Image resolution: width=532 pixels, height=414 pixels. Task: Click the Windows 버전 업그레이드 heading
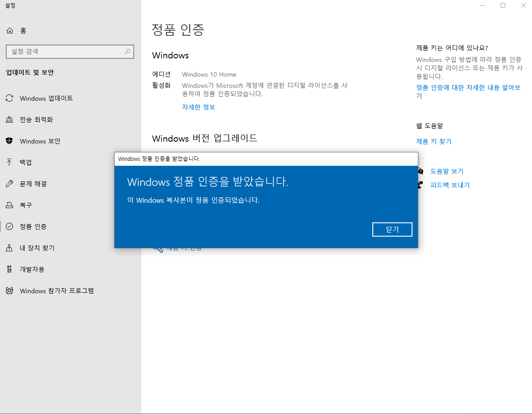[x=205, y=138]
